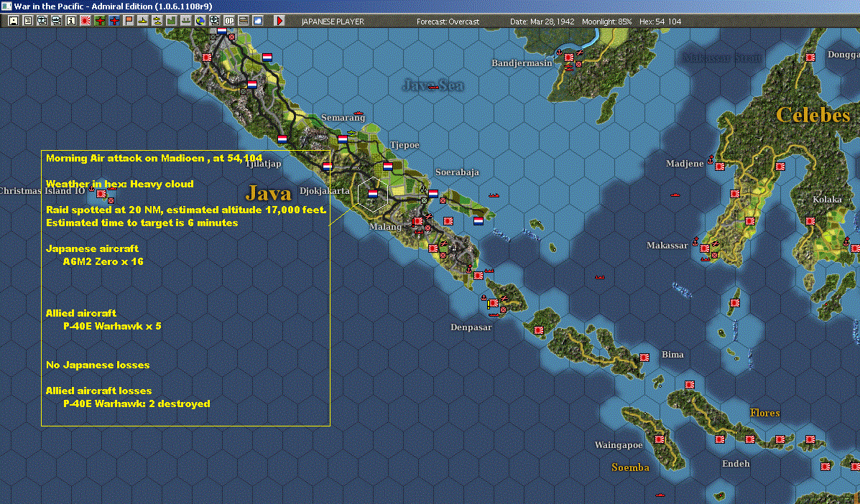Click the information 'i' toolbar icon

pos(70,21)
